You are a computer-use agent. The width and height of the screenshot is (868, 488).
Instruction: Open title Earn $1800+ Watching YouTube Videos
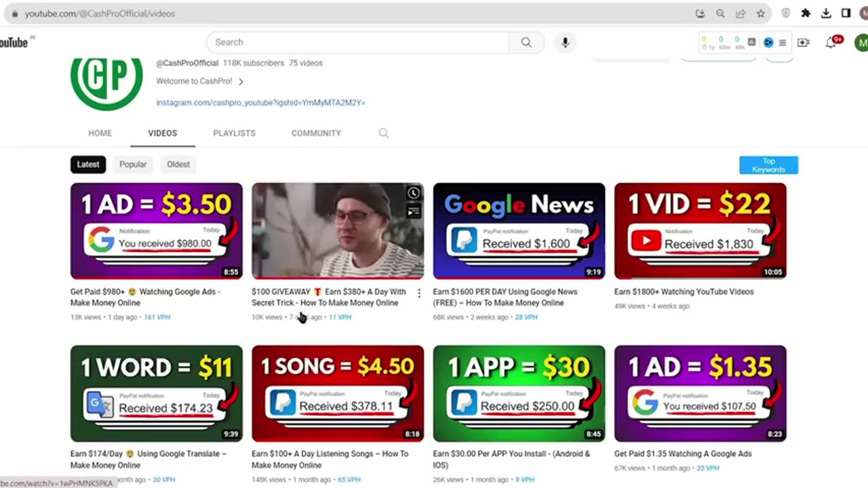click(684, 291)
